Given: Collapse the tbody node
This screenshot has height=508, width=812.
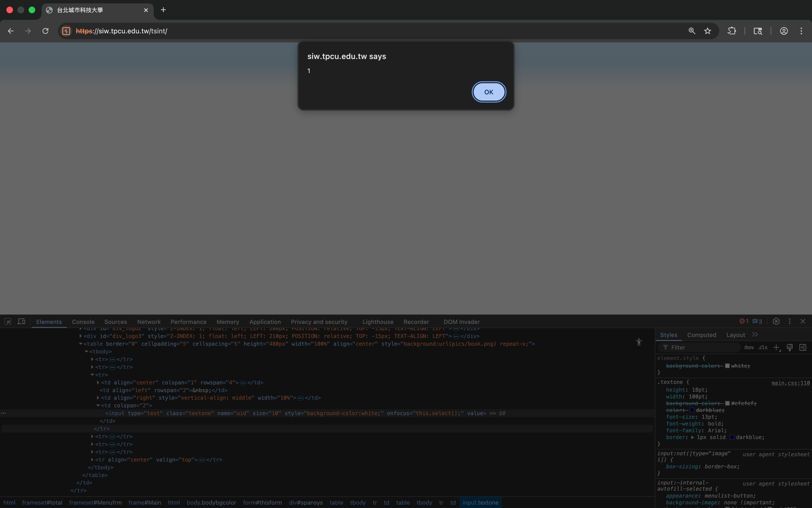Looking at the screenshot, I should [87, 351].
